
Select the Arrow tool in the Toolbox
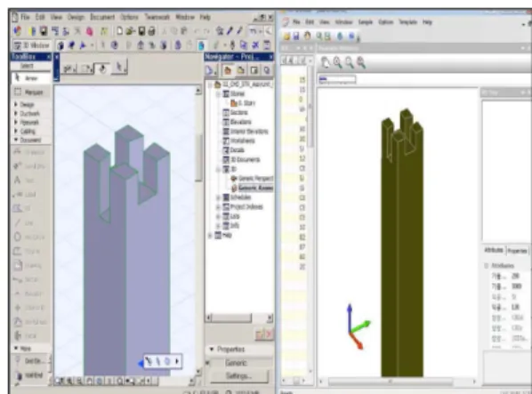click(x=31, y=78)
